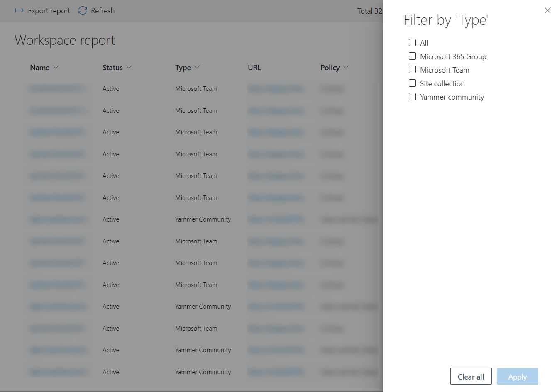Open the Type column dropdown chevron
The height and width of the screenshot is (392, 557).
point(197,67)
